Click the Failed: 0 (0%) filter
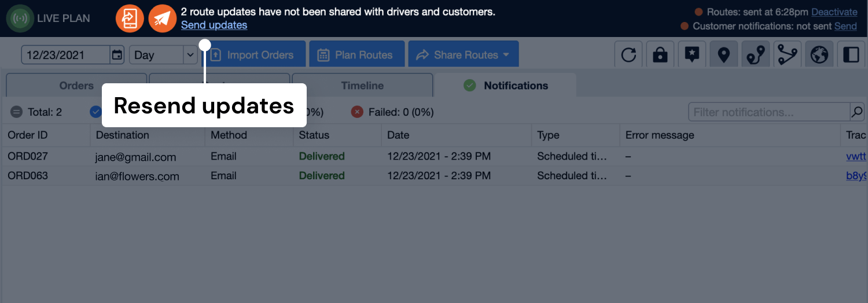The width and height of the screenshot is (868, 303). (392, 112)
